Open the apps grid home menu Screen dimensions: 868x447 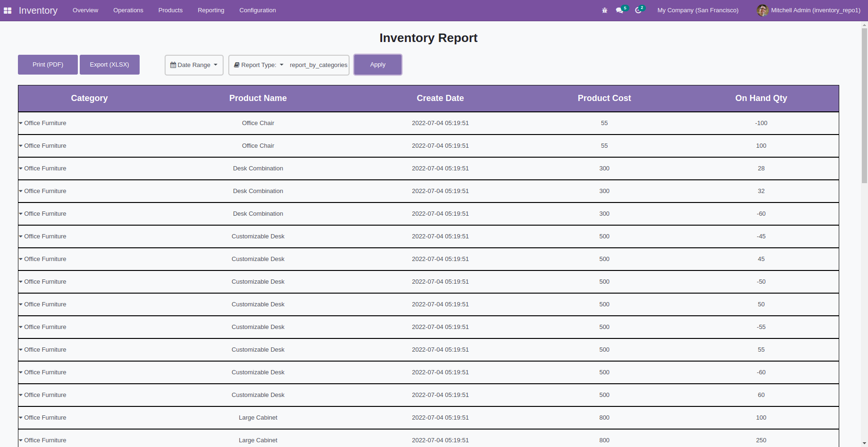click(x=8, y=10)
